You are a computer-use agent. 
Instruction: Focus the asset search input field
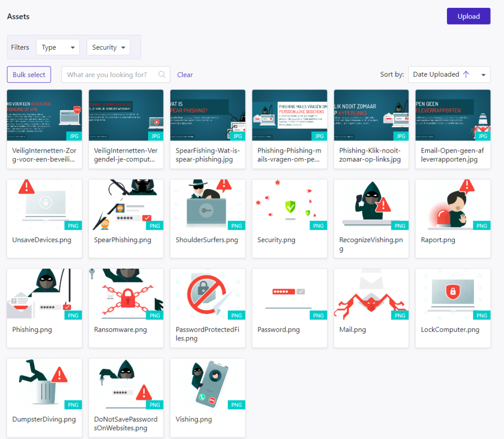pyautogui.click(x=111, y=75)
